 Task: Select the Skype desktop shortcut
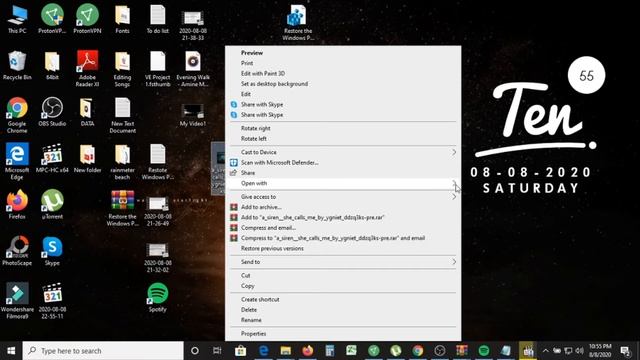[52, 251]
